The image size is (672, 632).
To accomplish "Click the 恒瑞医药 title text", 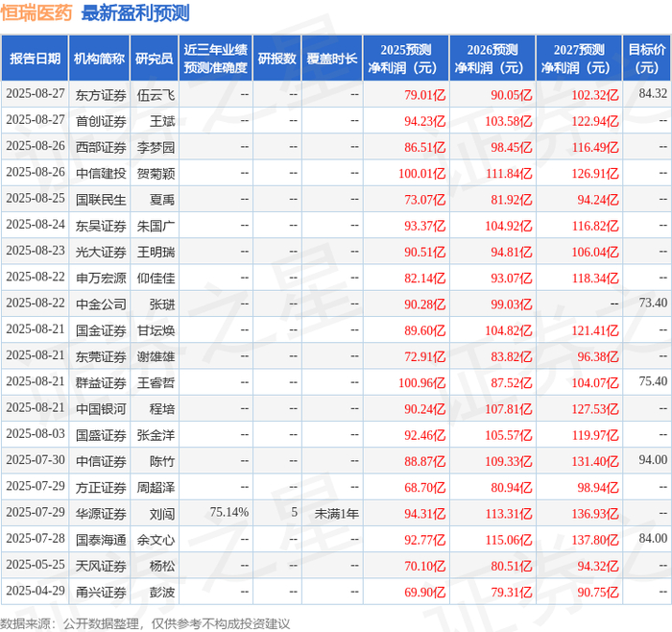I will pyautogui.click(x=36, y=12).
